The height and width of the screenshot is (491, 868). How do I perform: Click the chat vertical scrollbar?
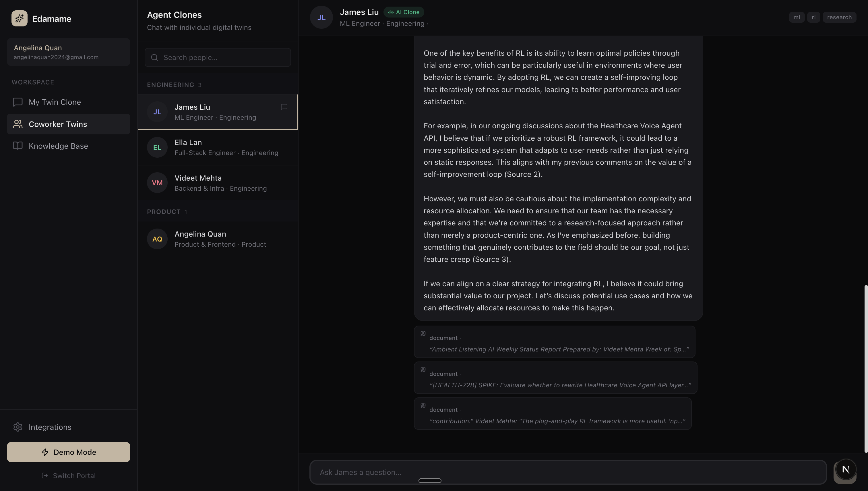pyautogui.click(x=866, y=369)
